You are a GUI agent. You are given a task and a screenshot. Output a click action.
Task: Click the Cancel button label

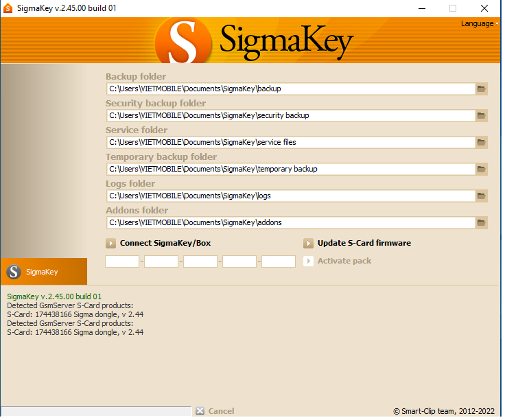[221, 411]
